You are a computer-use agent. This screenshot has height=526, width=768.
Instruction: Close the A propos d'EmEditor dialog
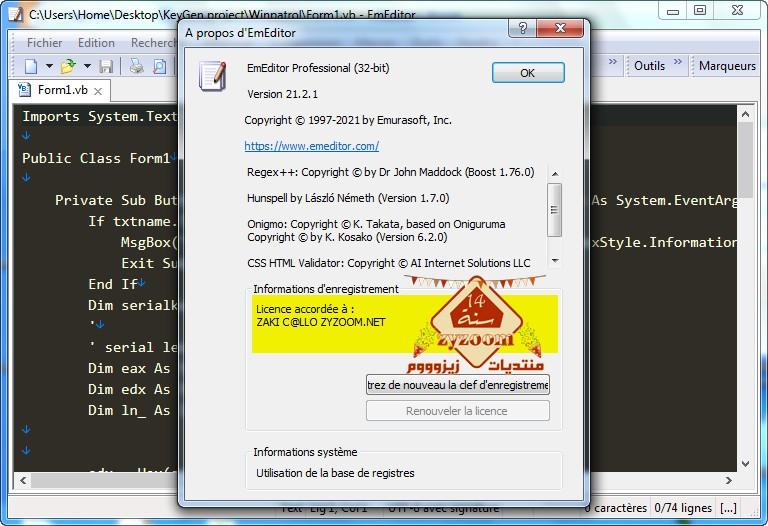tap(560, 28)
